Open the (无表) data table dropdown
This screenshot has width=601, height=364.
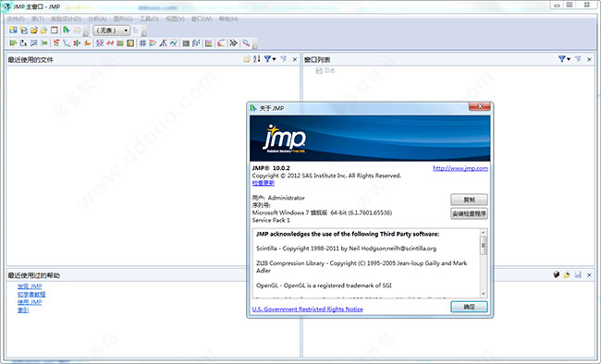[x=112, y=30]
